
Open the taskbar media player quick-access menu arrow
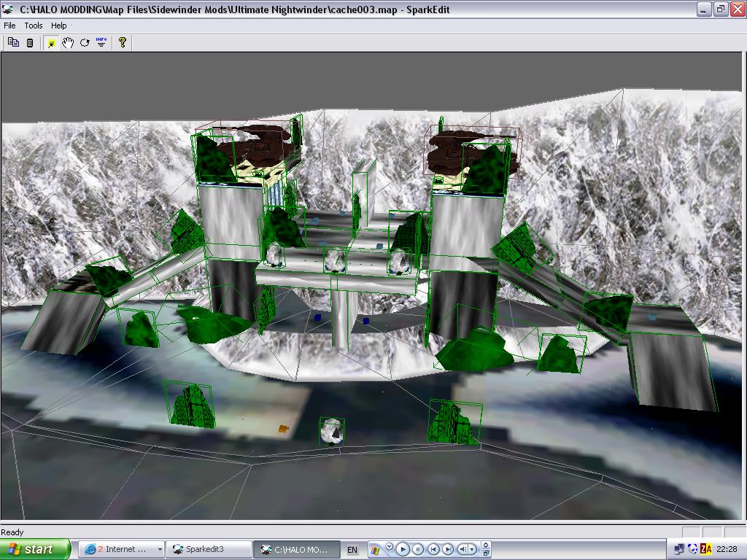(390, 545)
